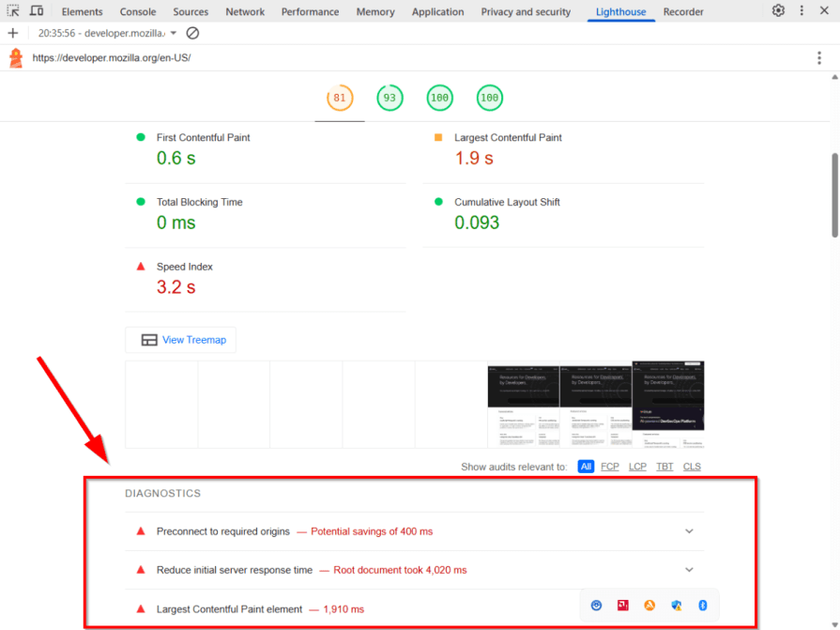Enable the CLS audit filter

coord(692,466)
